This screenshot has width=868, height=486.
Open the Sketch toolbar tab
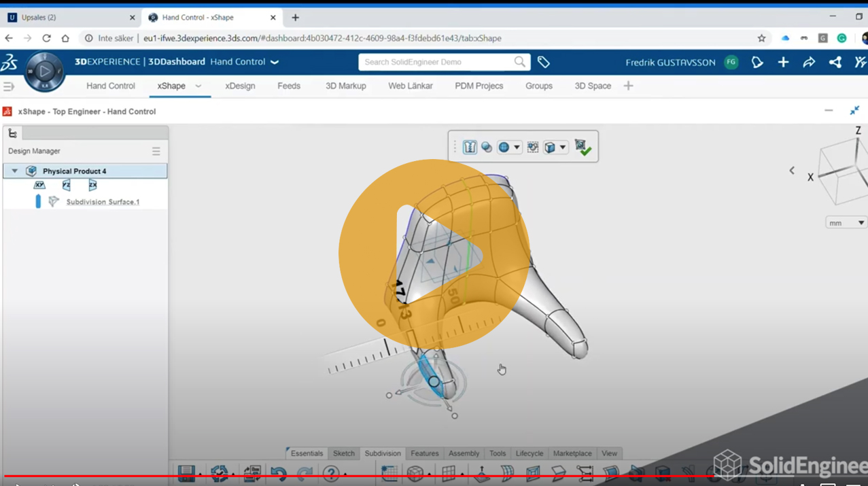coord(343,453)
